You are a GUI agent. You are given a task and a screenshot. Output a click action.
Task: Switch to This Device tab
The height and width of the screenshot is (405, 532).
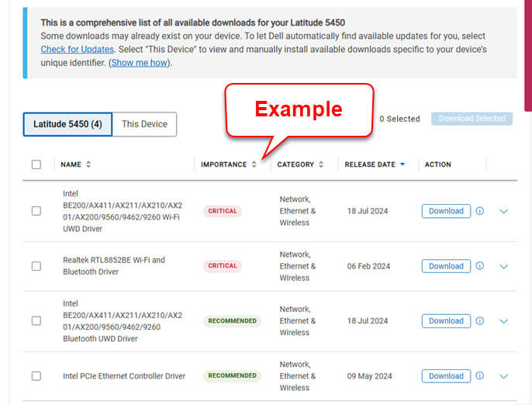point(144,124)
